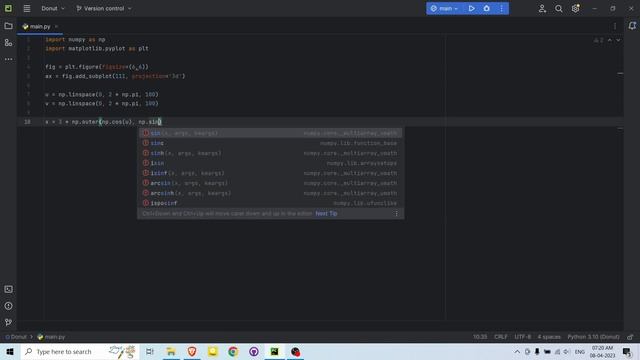This screenshot has width=640, height=360.
Task: Debug the main configuration
Action: coord(487,8)
